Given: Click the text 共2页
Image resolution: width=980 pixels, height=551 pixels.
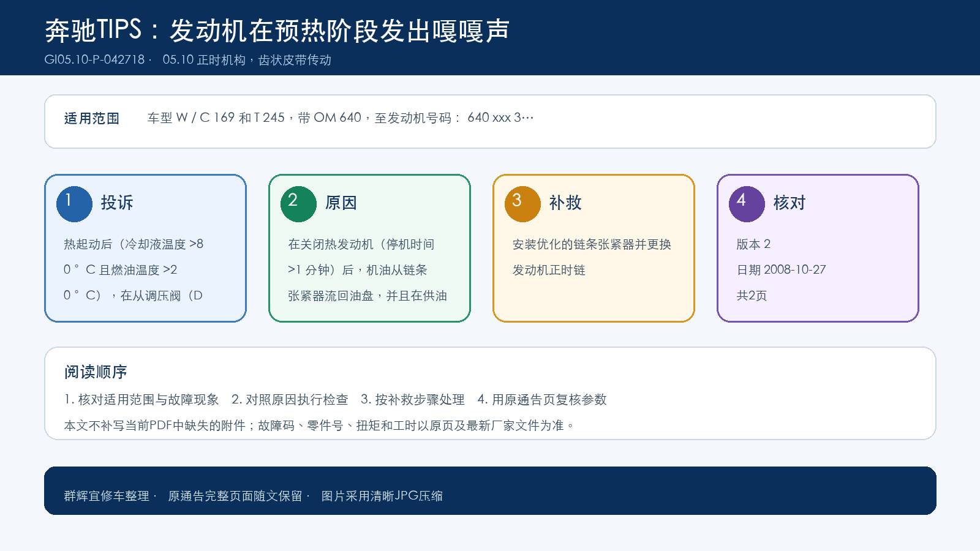Looking at the screenshot, I should point(752,296).
